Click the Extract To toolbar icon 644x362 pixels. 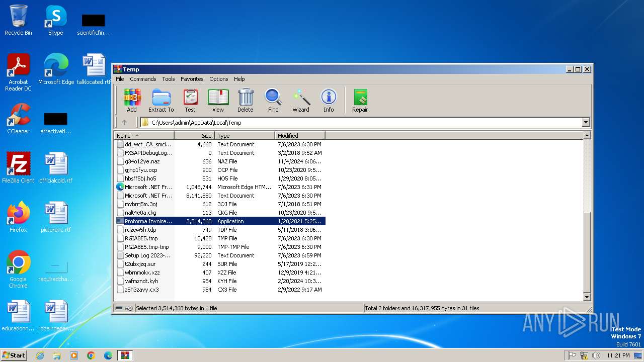(x=161, y=101)
